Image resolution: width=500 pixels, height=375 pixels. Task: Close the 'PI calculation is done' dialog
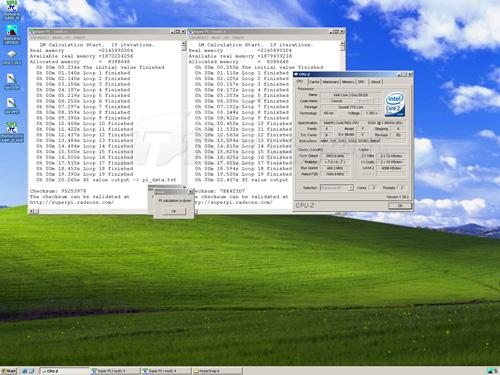(191, 192)
